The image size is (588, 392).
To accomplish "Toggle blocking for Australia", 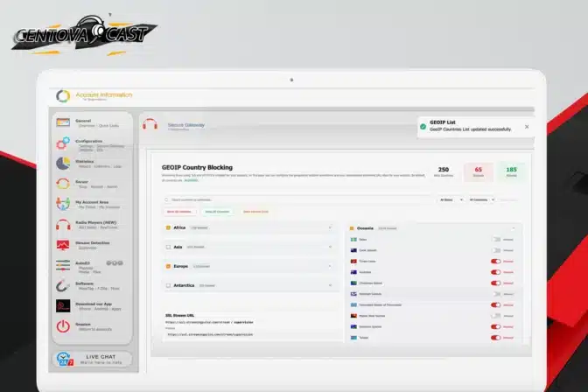I will [496, 272].
